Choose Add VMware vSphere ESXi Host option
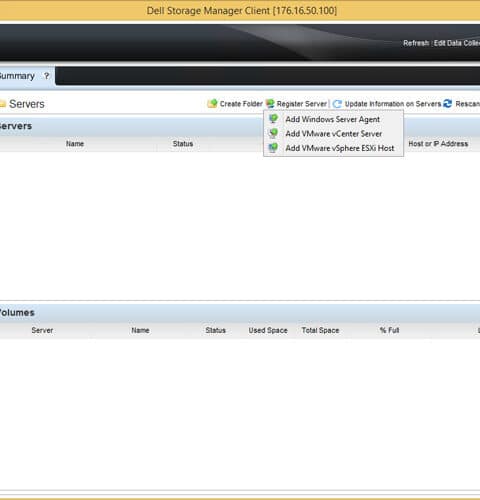Screen dimensions: 480x500 (x=333, y=148)
